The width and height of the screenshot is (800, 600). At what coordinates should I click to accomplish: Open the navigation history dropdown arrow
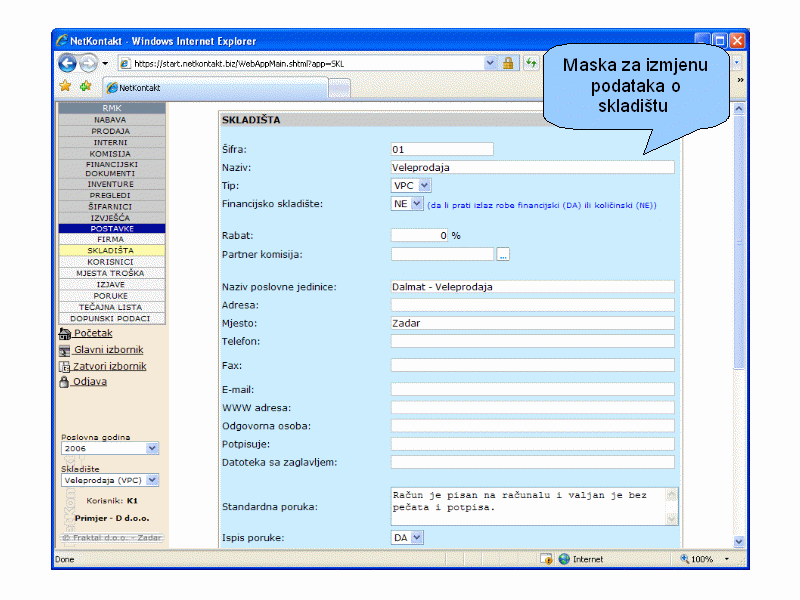pyautogui.click(x=105, y=63)
